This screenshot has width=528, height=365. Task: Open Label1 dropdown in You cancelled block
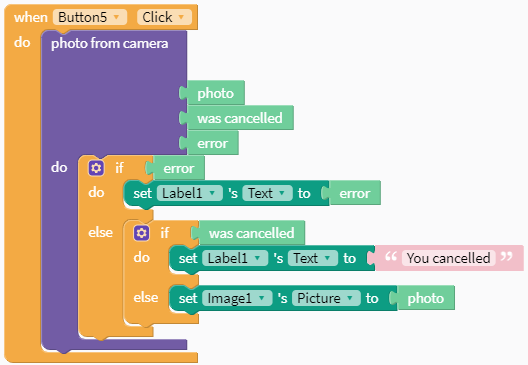[x=235, y=258]
